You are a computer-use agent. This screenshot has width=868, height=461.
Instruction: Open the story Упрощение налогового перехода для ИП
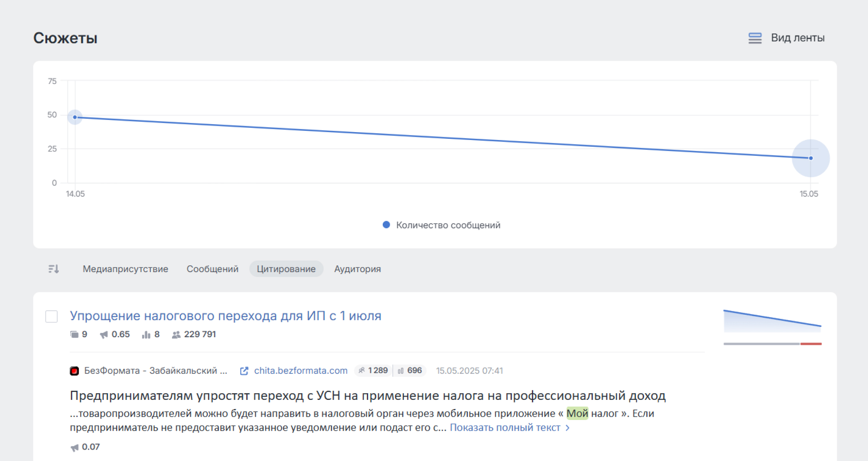pos(225,315)
